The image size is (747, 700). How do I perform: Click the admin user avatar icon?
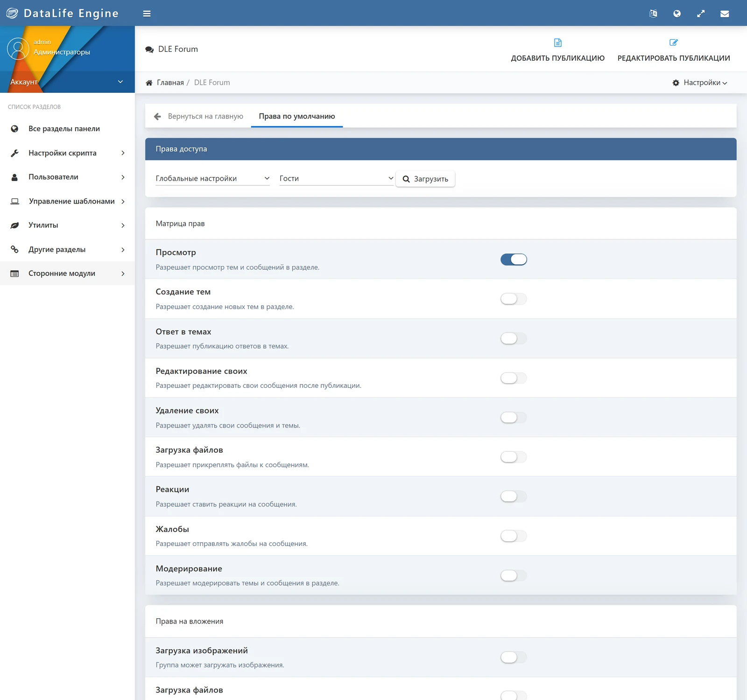click(x=18, y=49)
